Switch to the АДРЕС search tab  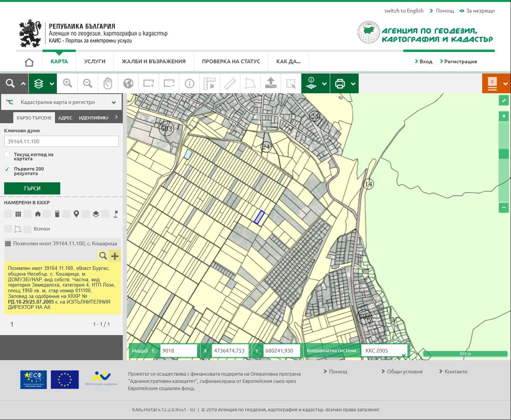(65, 118)
